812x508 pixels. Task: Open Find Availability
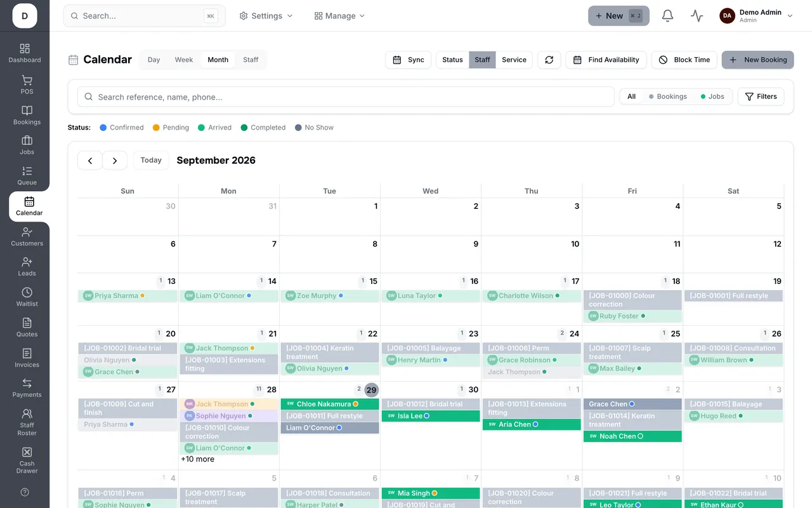pos(606,60)
